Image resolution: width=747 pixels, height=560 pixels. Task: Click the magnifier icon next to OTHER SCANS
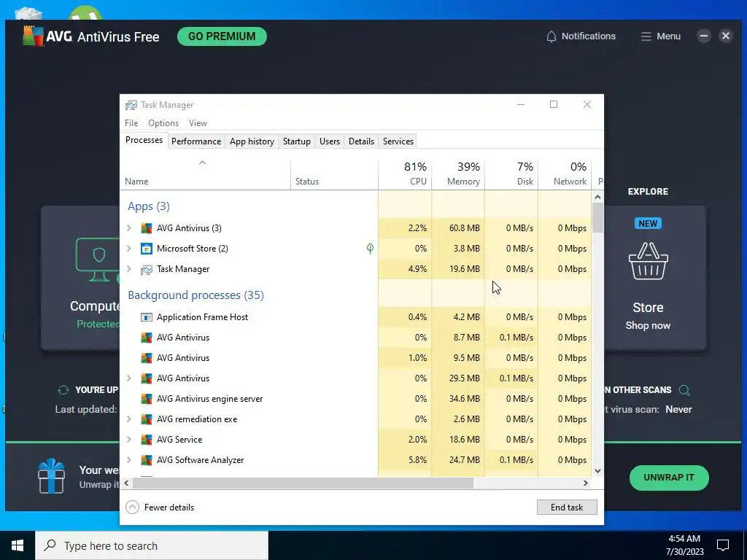[x=684, y=390]
